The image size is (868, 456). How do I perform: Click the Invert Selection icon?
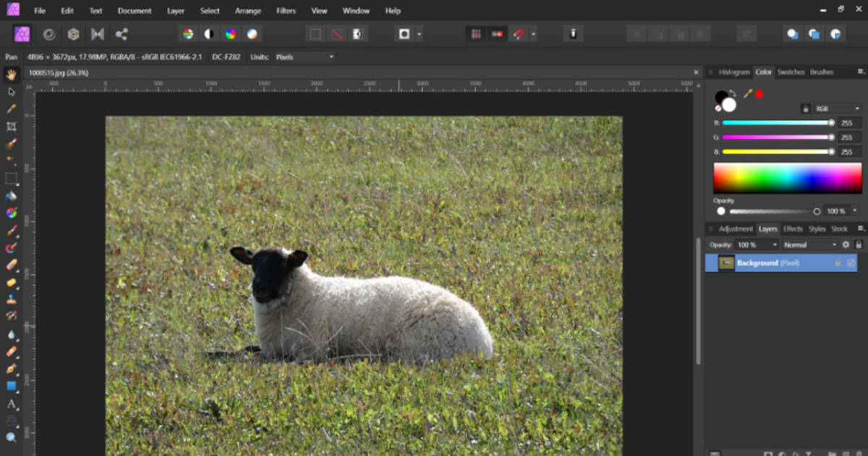coord(357,34)
